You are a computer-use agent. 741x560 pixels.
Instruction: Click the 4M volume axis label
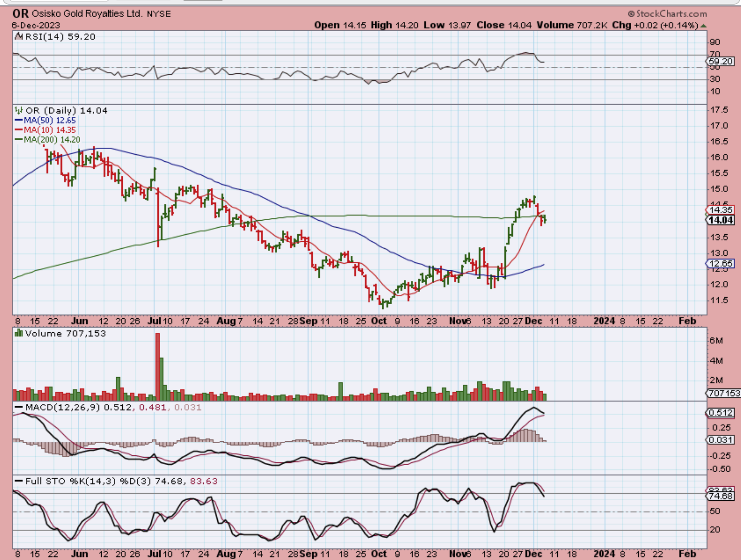pos(716,360)
